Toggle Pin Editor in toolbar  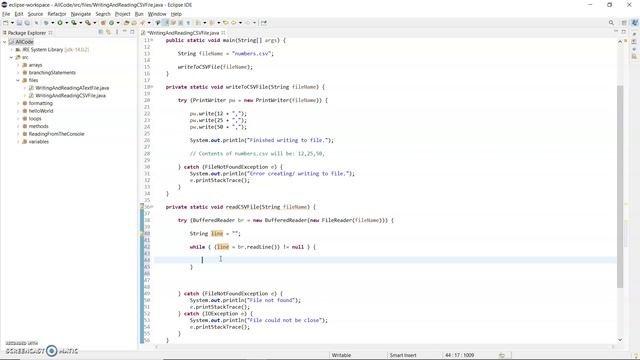264,23
